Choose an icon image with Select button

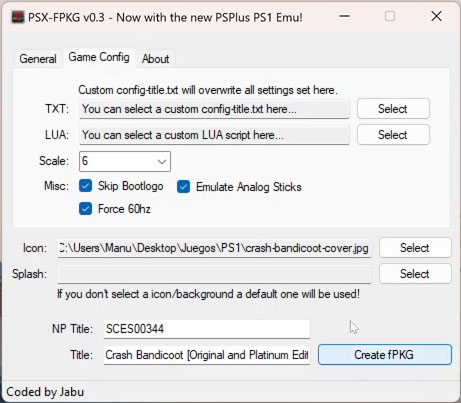[415, 248]
